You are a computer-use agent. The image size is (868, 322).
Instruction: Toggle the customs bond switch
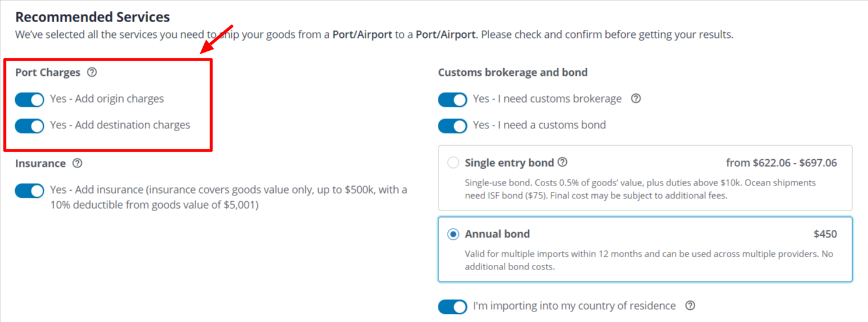tap(452, 125)
